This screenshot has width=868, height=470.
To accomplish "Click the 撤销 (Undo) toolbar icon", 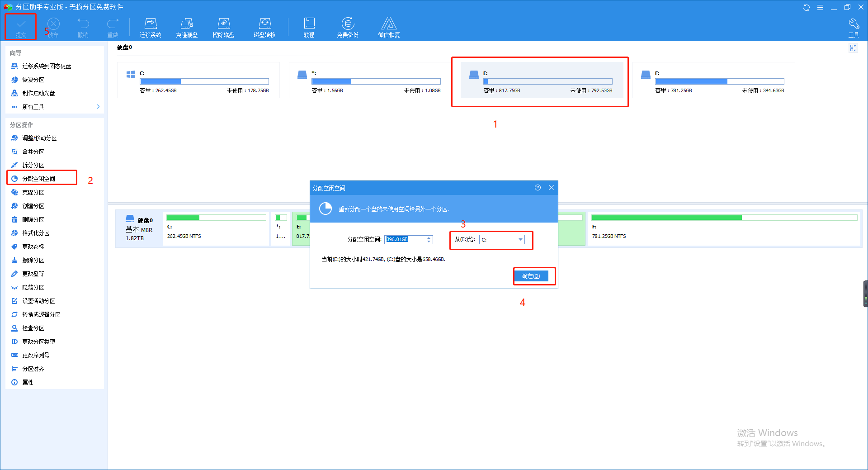I will pos(83,27).
